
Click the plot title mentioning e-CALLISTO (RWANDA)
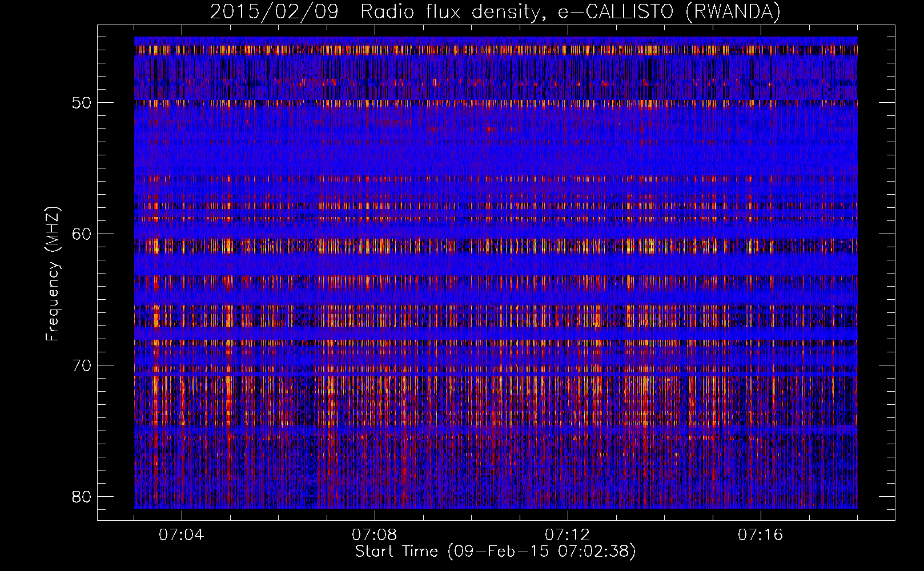pyautogui.click(x=495, y=11)
